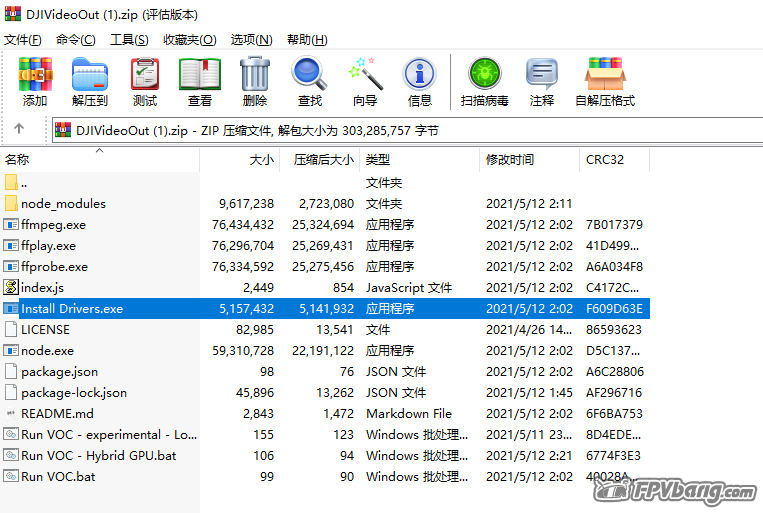The width and height of the screenshot is (763, 513).
Task: Click the README.md file icon
Action: [x=11, y=413]
